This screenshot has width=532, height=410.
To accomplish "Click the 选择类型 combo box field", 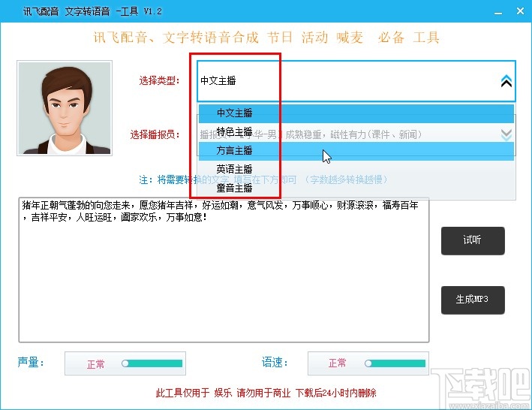I will pyautogui.click(x=356, y=81).
